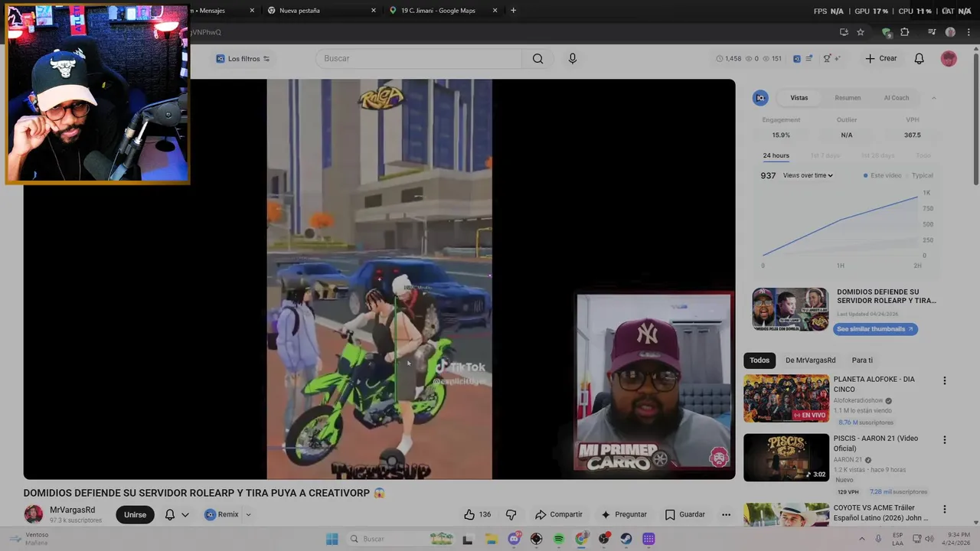Open Chrome extensions puzzle icon
980x551 pixels.
905,32
